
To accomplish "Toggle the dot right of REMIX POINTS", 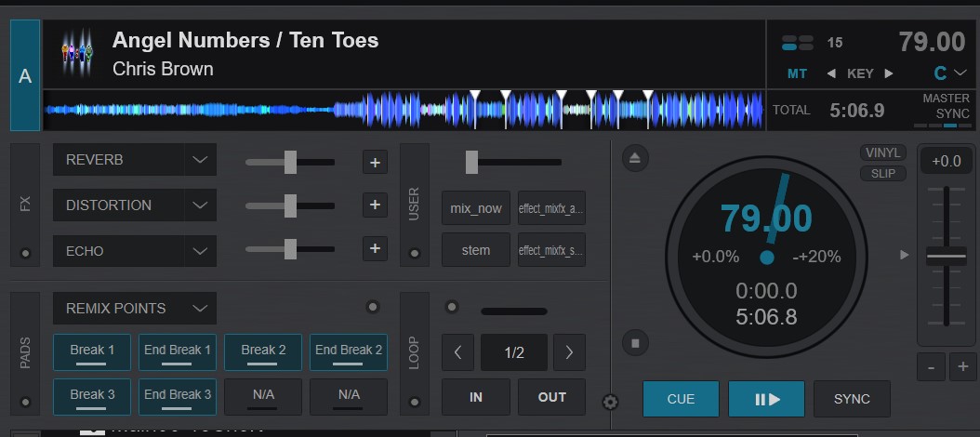I will click(x=373, y=306).
